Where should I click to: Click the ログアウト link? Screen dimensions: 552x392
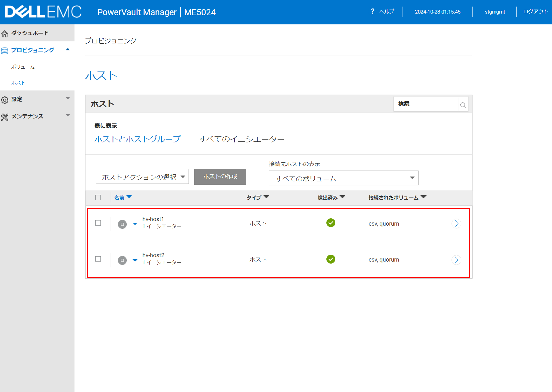(x=535, y=12)
